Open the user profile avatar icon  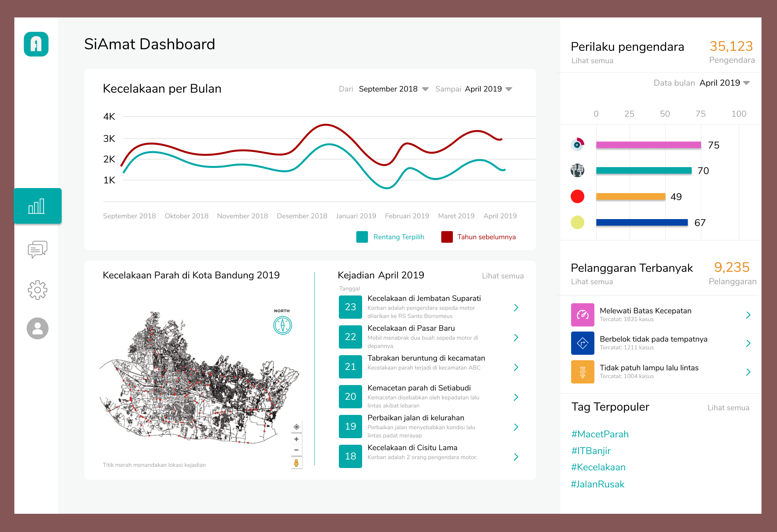(38, 328)
